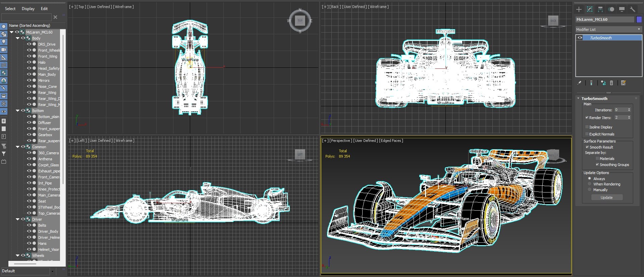Screen dimensions: 644x277
Task: Toggle Display Bone Objects filter
Action: tap(4, 88)
